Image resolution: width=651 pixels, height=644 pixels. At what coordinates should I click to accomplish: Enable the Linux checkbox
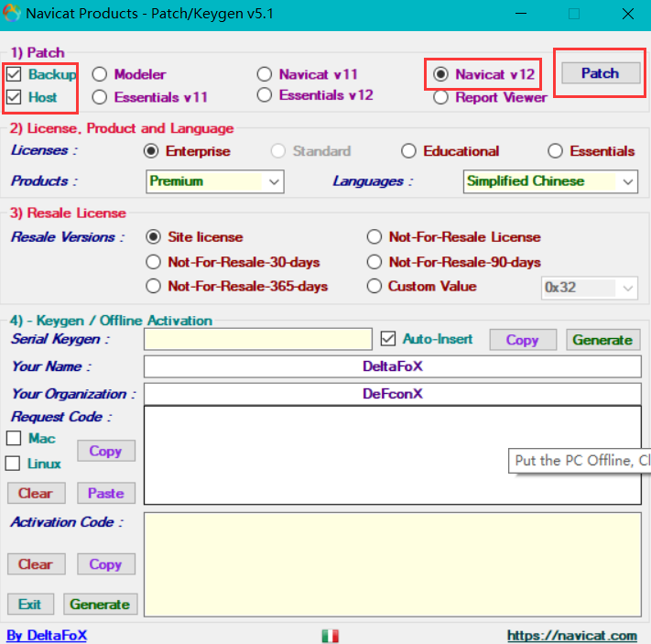point(13,464)
